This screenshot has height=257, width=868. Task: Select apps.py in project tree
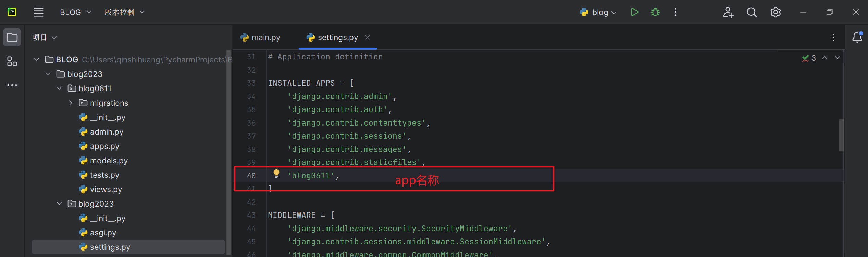tap(99, 146)
